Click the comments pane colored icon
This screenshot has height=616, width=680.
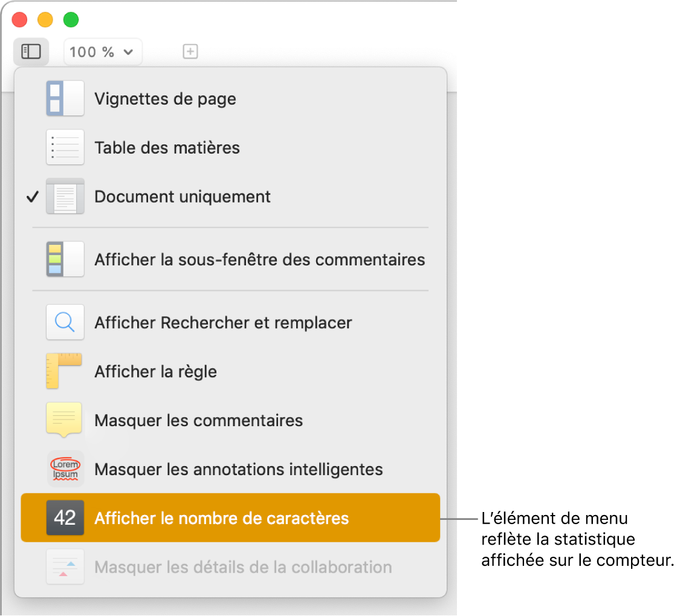(x=65, y=259)
